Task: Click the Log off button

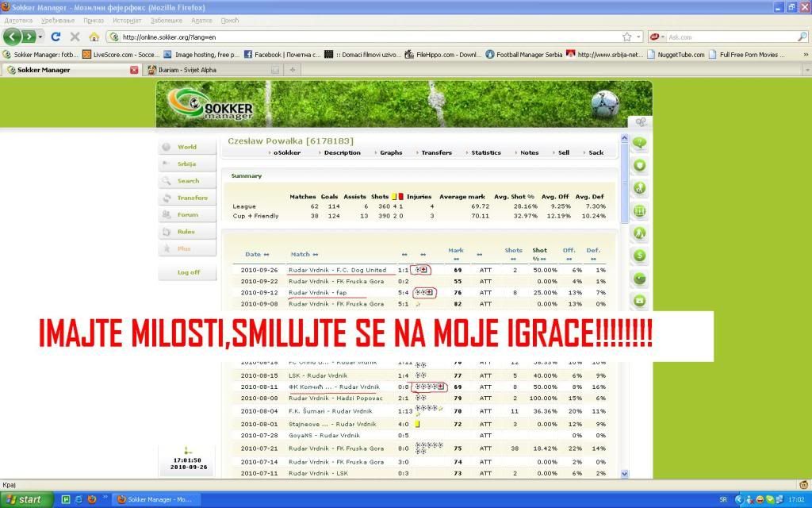Action: 189,272
